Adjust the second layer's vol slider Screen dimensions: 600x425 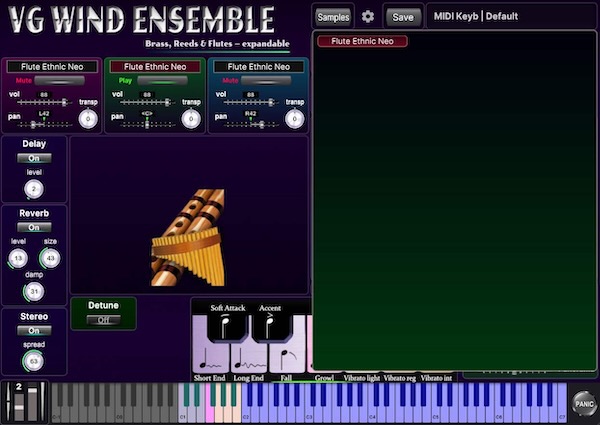click(147, 102)
